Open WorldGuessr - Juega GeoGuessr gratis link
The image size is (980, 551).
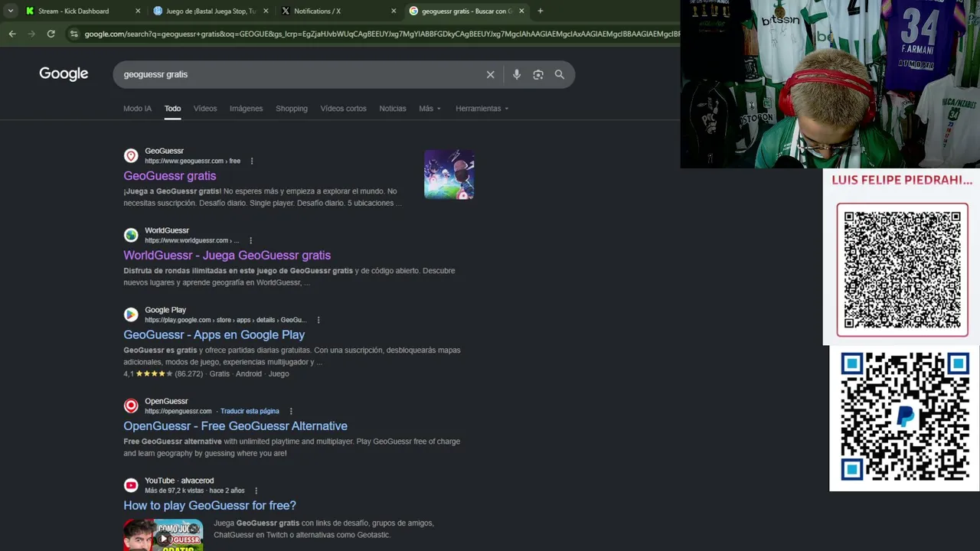(227, 256)
